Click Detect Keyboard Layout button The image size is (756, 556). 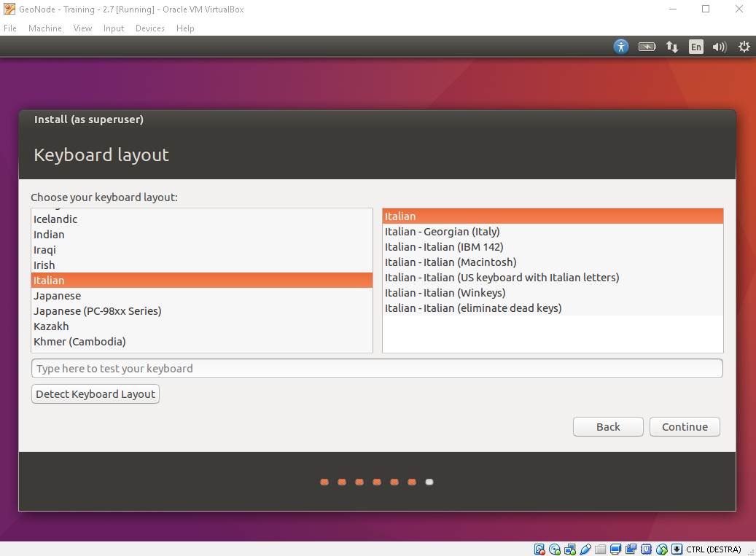tap(96, 394)
